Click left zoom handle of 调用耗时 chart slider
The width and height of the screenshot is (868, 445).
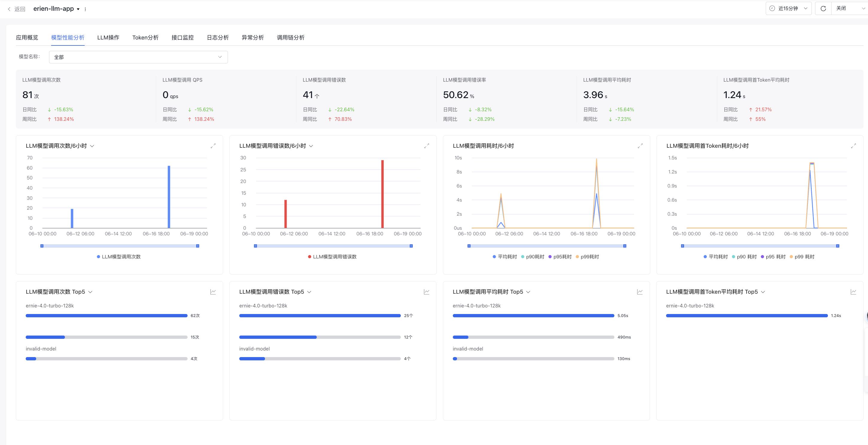pyautogui.click(x=469, y=246)
